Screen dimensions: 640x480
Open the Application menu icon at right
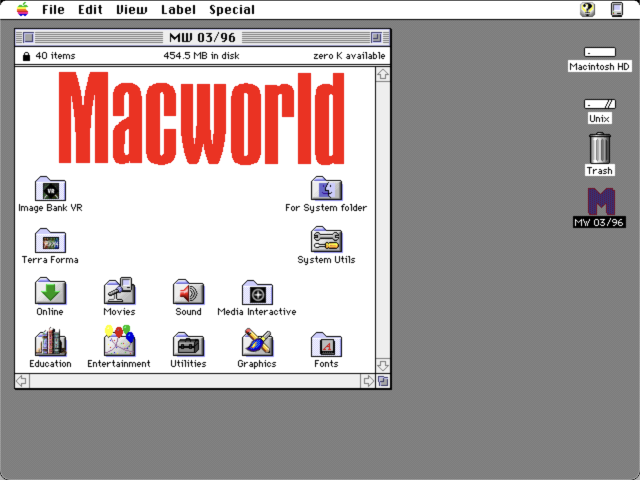617,9
